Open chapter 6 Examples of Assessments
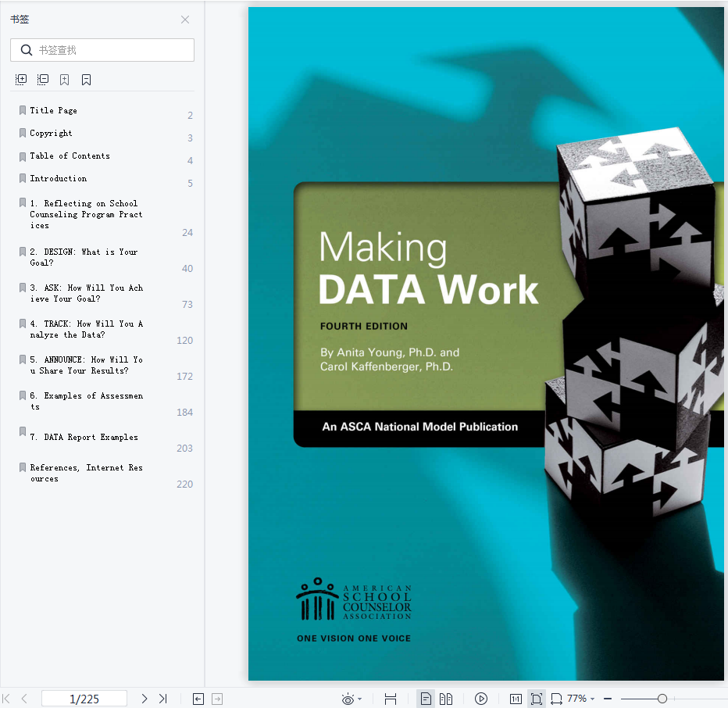Image resolution: width=728 pixels, height=708 pixels. [x=87, y=401]
